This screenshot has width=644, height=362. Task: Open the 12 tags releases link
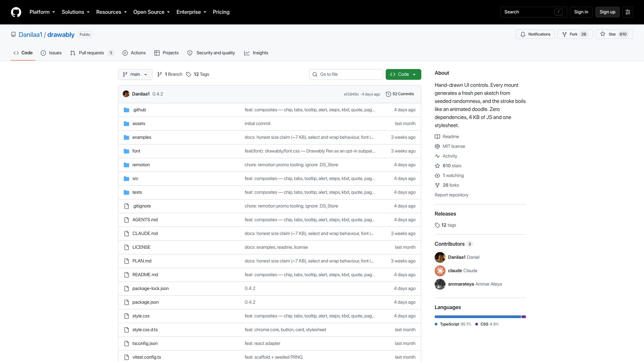445,225
